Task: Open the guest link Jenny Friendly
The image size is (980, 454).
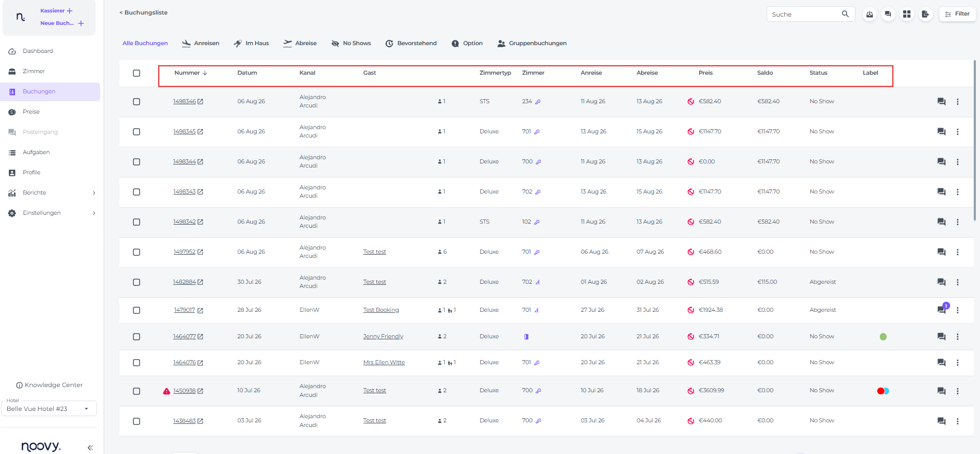Action: coord(383,337)
